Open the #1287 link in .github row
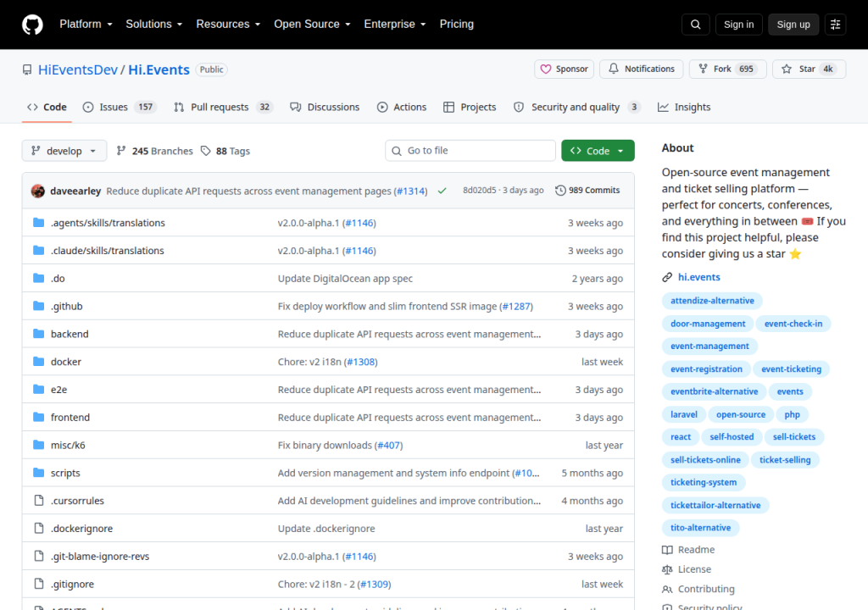 click(x=516, y=306)
